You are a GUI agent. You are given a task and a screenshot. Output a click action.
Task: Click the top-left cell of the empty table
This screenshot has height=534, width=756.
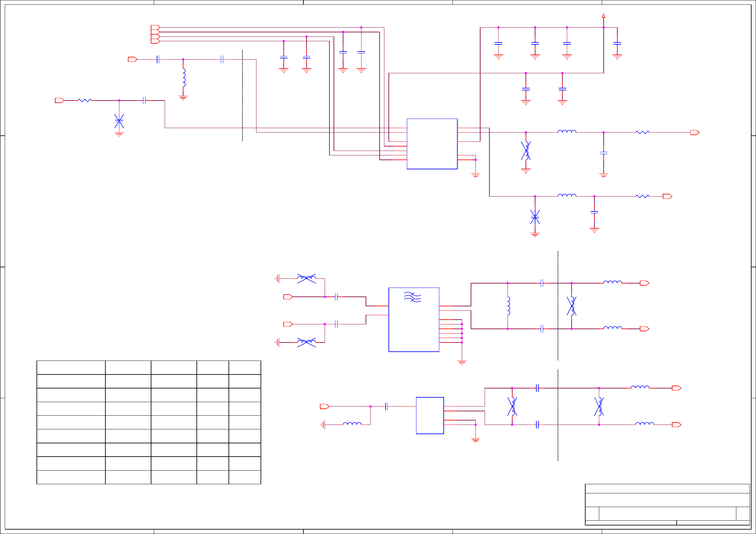point(71,368)
